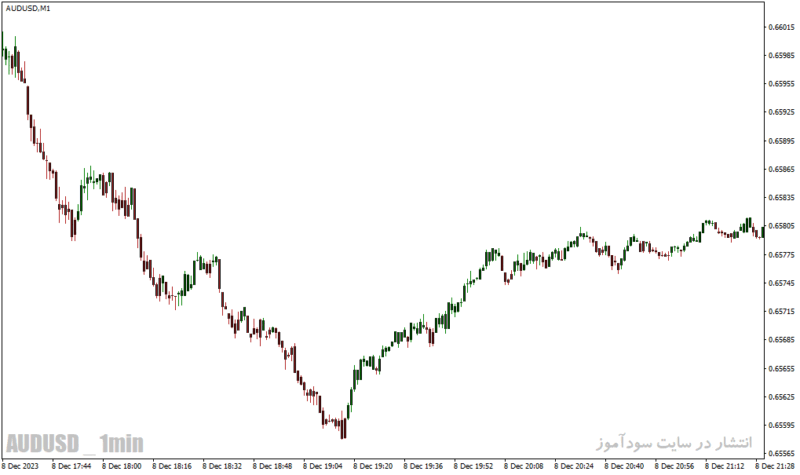The width and height of the screenshot is (800, 475).
Task: Click the 8 Dec 20:56 time label
Action: [x=674, y=466]
